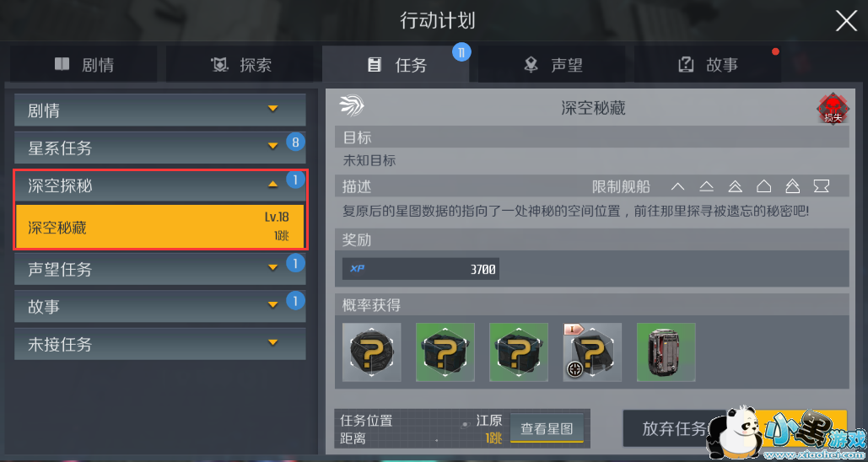Click the fourth ship class restriction icon
868x462 pixels.
tap(764, 186)
